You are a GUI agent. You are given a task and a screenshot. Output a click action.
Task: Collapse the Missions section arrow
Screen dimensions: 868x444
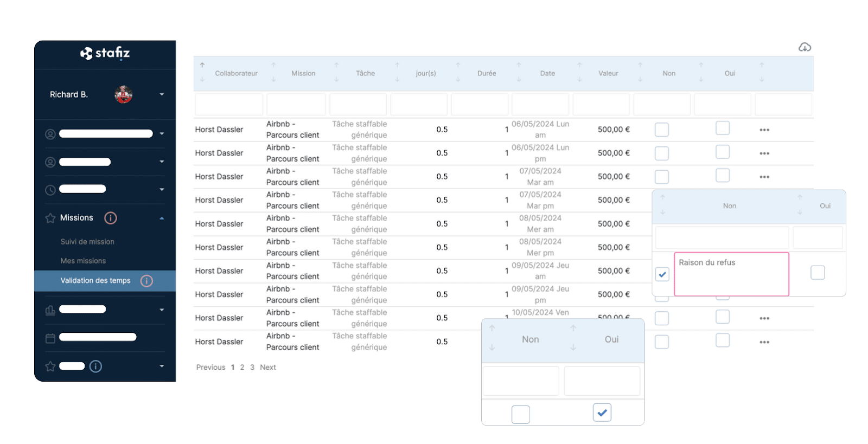click(x=162, y=218)
